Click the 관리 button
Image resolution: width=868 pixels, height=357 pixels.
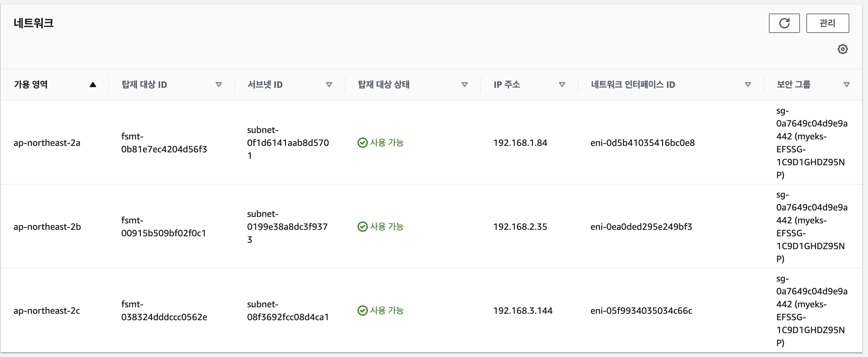827,23
